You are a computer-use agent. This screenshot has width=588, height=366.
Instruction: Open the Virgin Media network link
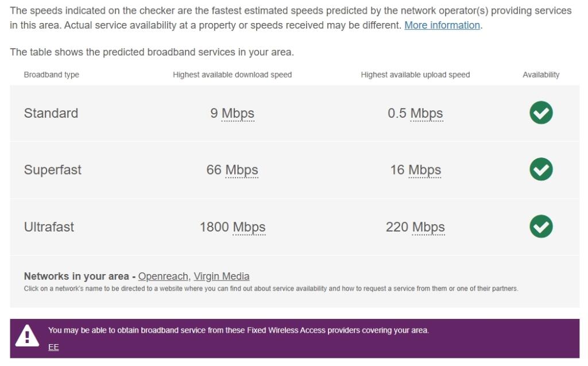pos(222,276)
